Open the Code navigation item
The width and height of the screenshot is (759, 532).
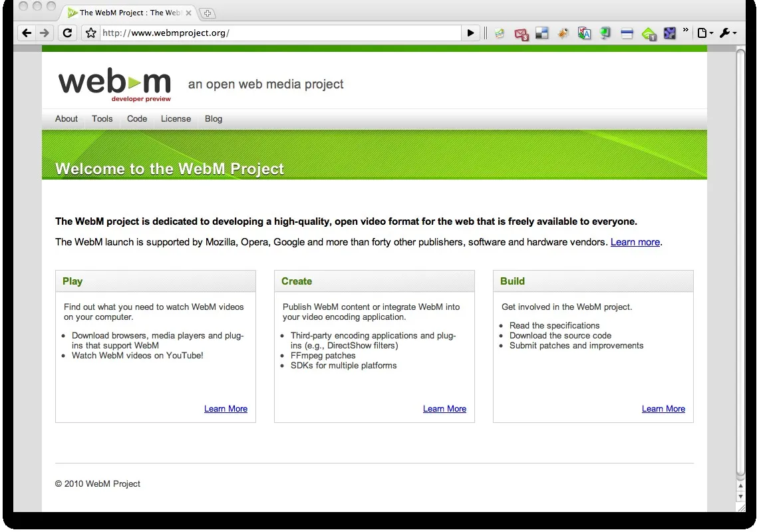137,118
